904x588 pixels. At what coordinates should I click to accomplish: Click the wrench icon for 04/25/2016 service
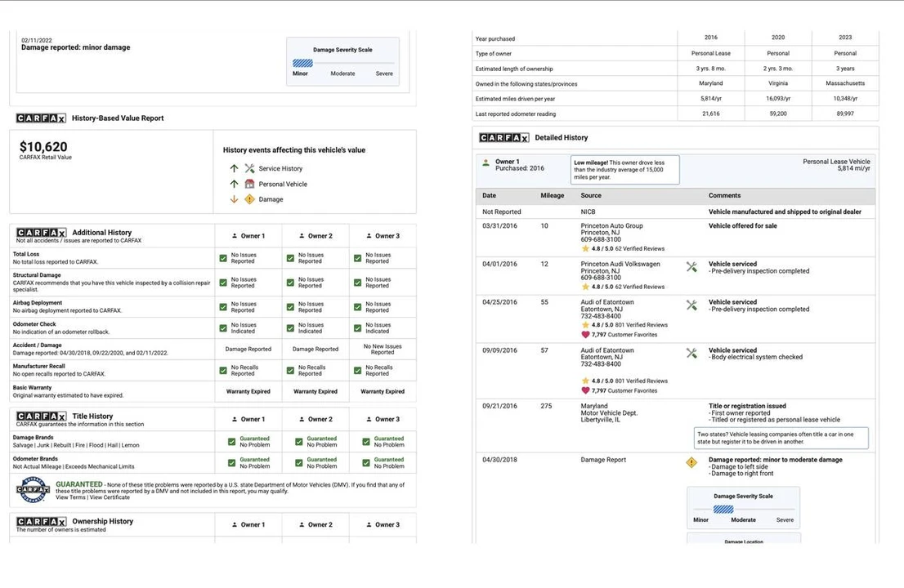pos(691,305)
